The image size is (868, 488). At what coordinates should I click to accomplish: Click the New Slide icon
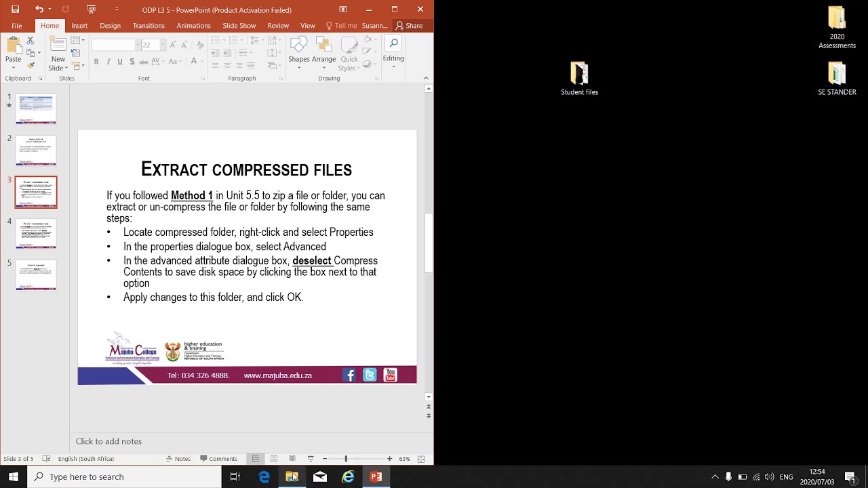58,45
